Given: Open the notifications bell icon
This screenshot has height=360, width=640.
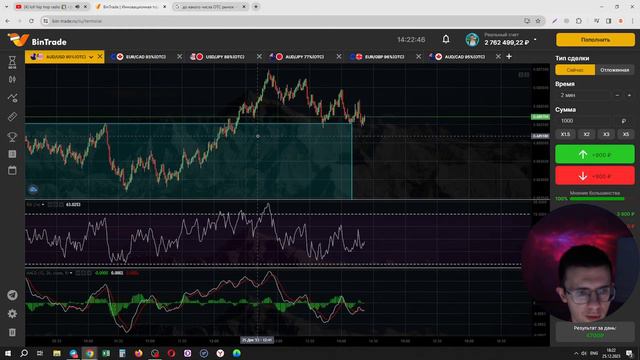Looking at the screenshot, I should 446,39.
